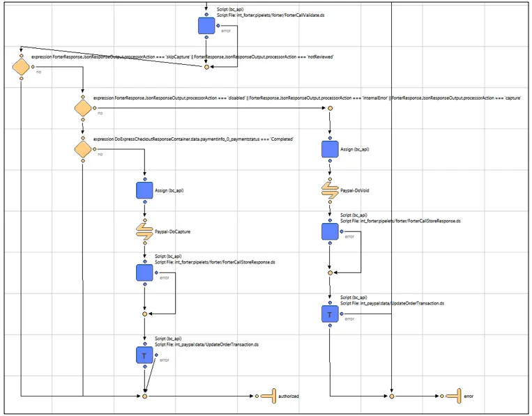Click 'Assign (bc_api)' label above Paypal-DoCapture
This screenshot has width=532, height=416.
169,190
